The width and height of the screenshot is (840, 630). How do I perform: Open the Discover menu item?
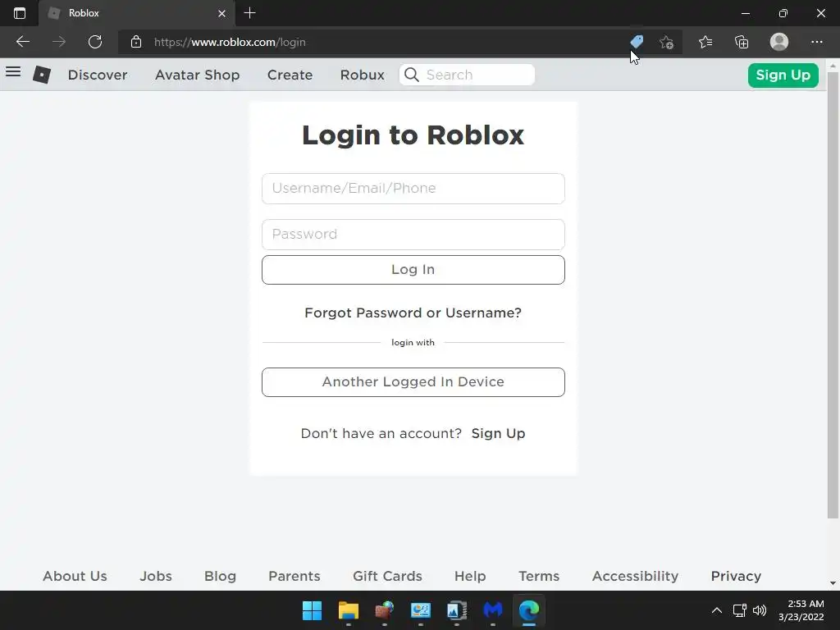tap(98, 75)
